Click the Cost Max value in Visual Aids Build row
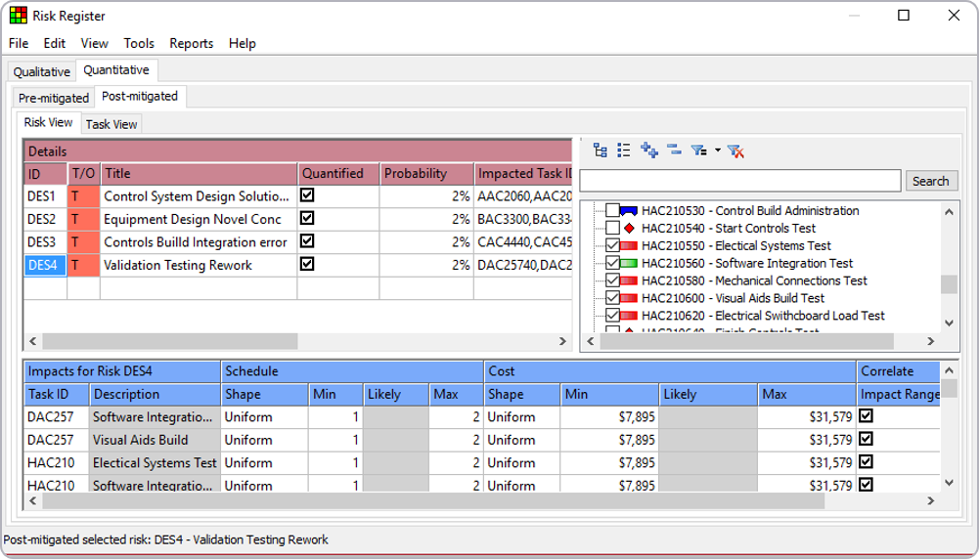Image resolution: width=980 pixels, height=560 pixels. tap(806, 440)
